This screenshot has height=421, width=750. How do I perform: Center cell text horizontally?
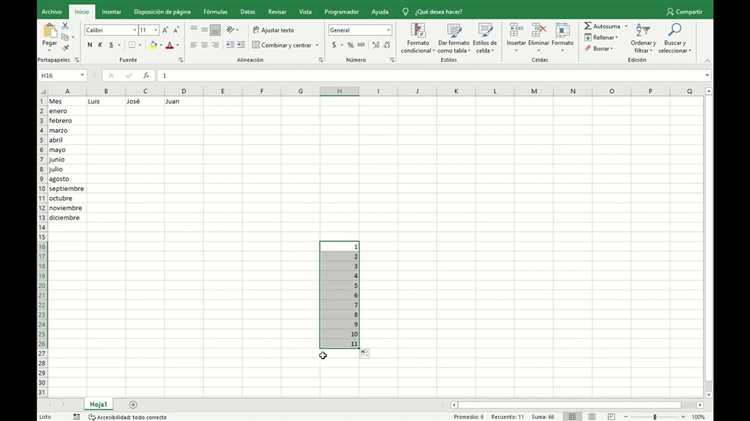click(x=204, y=45)
